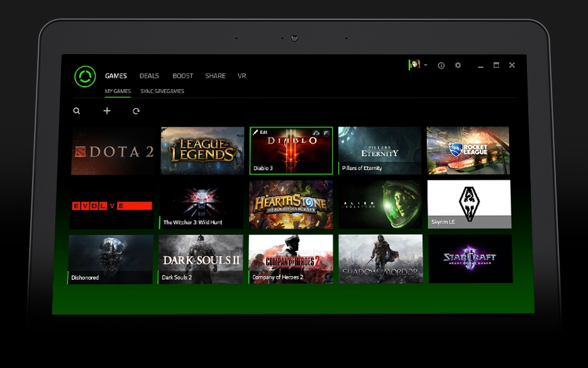Open Hearthstone game tile
The height and width of the screenshot is (368, 588).
click(x=291, y=205)
